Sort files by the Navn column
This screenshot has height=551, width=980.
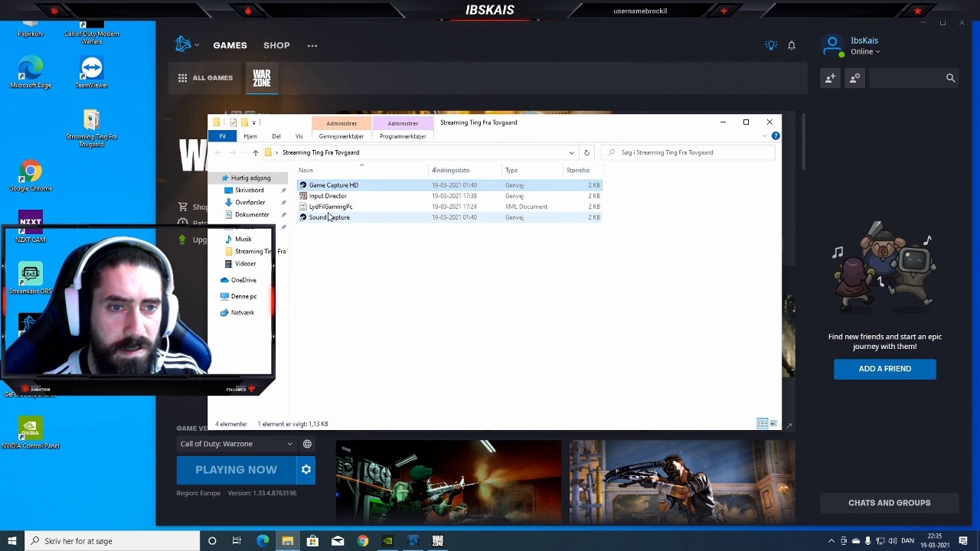[x=363, y=170]
